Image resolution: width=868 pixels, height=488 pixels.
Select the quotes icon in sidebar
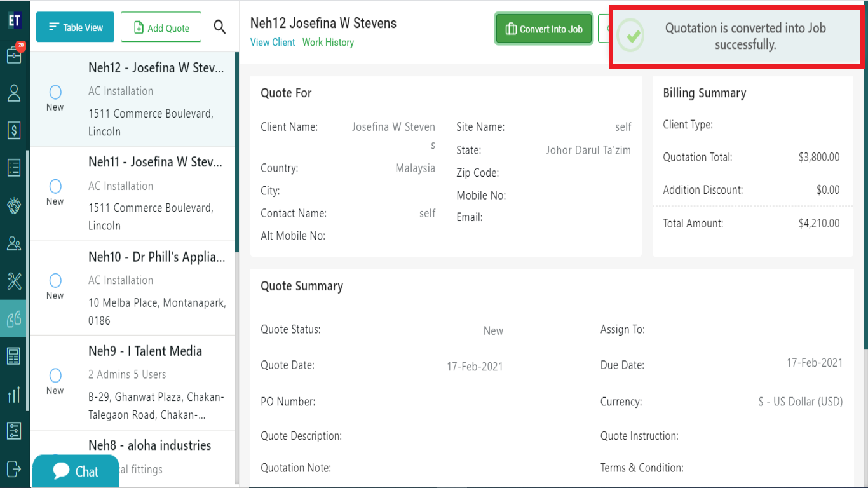tap(14, 318)
